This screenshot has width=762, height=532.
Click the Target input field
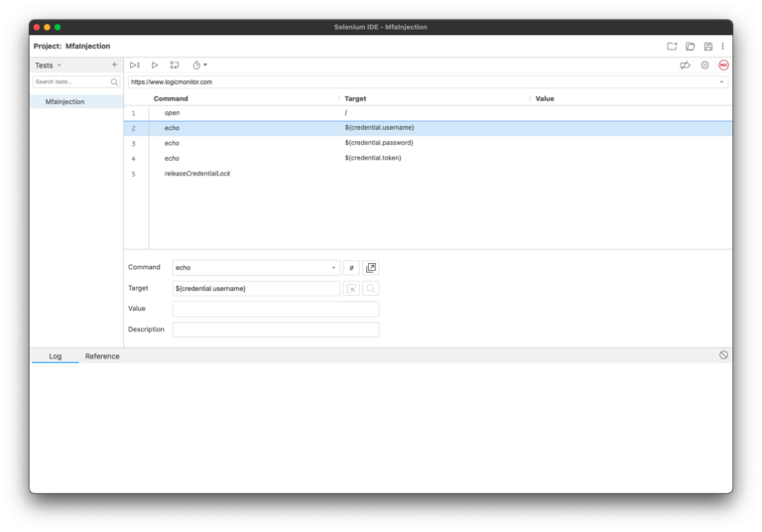coord(256,289)
